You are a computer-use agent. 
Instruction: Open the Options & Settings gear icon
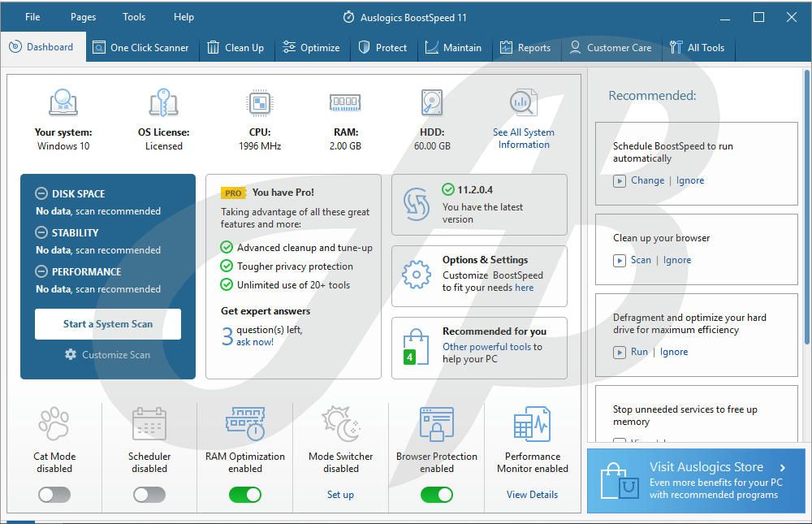pyautogui.click(x=417, y=275)
